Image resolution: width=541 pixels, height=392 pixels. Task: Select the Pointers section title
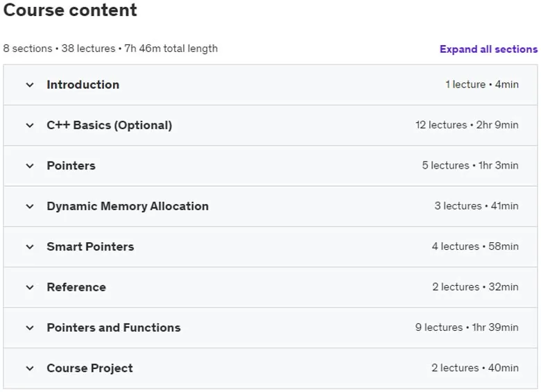(x=71, y=166)
